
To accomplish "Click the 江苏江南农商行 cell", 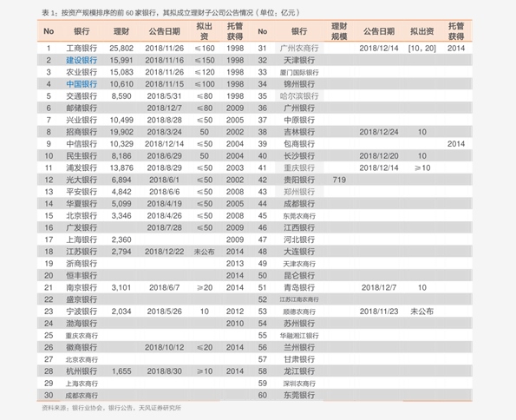I will [299, 299].
